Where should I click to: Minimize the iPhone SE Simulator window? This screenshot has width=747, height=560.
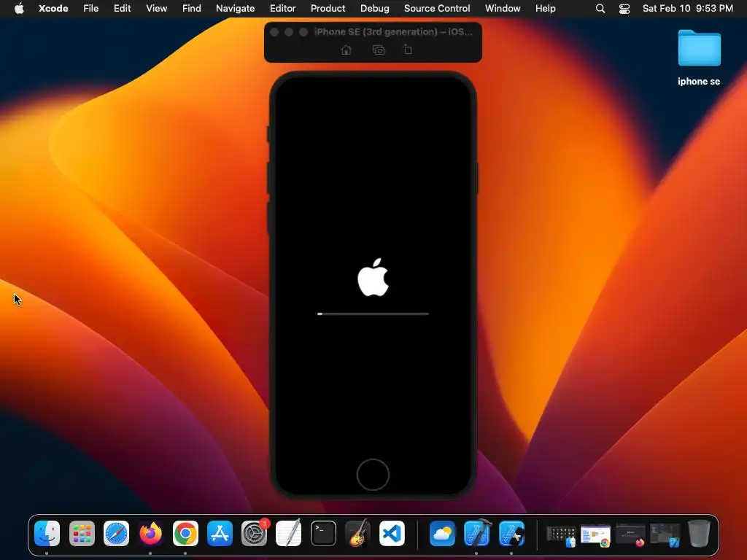point(289,32)
